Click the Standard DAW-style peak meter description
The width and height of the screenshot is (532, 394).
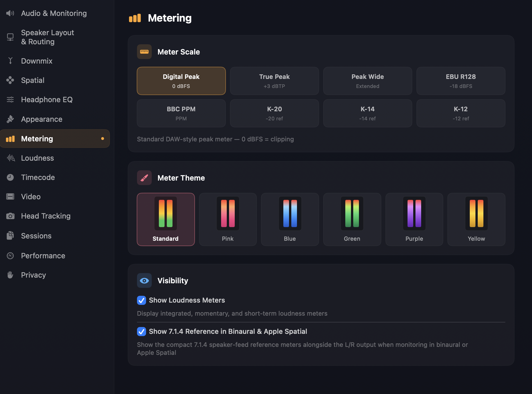[x=215, y=139]
